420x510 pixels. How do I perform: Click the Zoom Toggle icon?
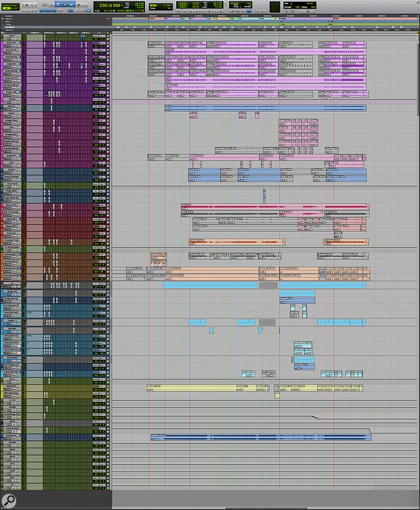click(45, 5)
